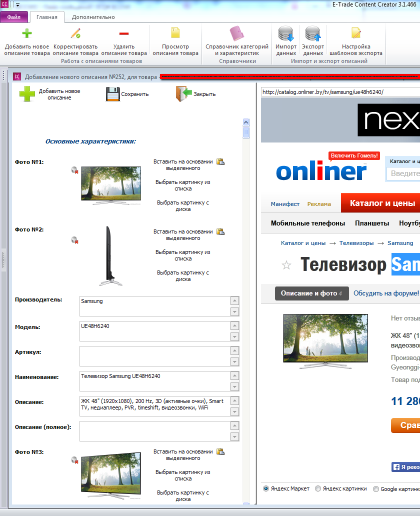The height and width of the screenshot is (516, 420).
Task: Click the door Close icon
Action: (183, 94)
